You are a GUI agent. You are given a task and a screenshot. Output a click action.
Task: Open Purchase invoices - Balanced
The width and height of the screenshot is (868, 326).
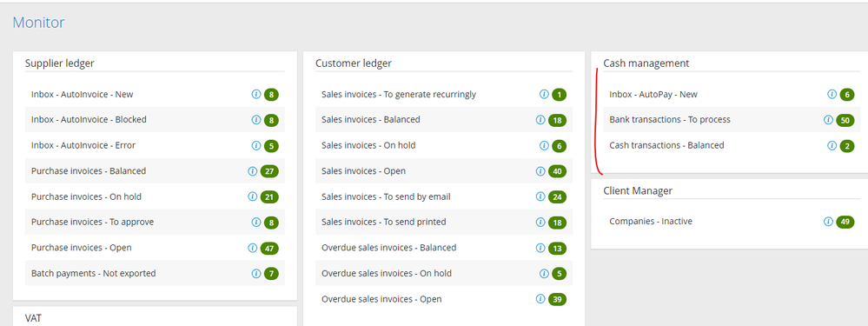pyautogui.click(x=155, y=171)
